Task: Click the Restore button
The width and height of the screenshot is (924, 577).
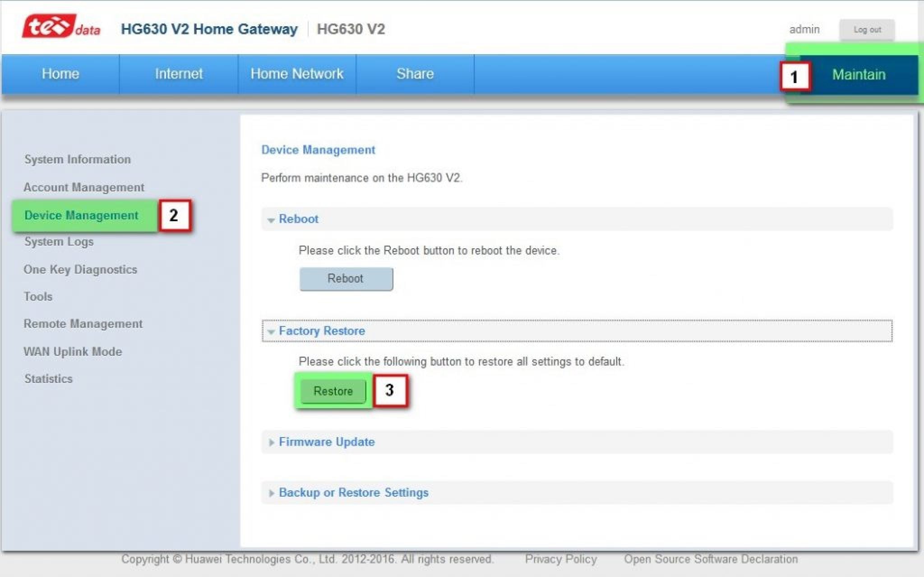Action: (x=332, y=391)
